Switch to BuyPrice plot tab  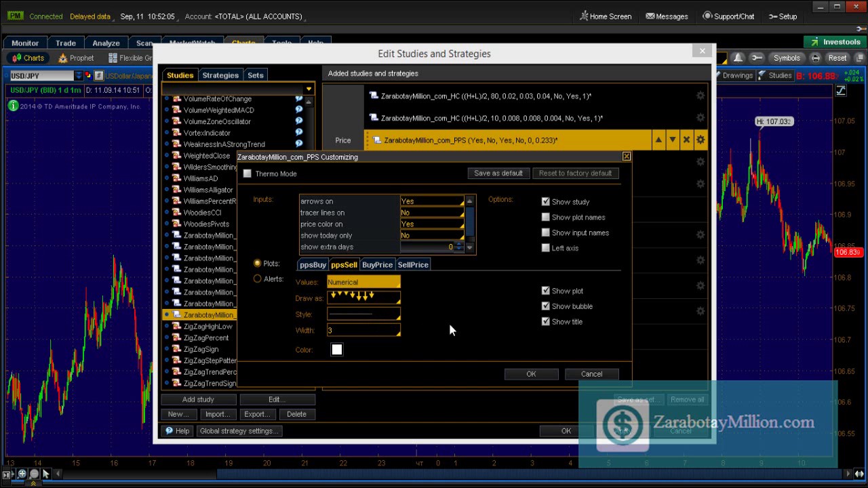pos(377,265)
